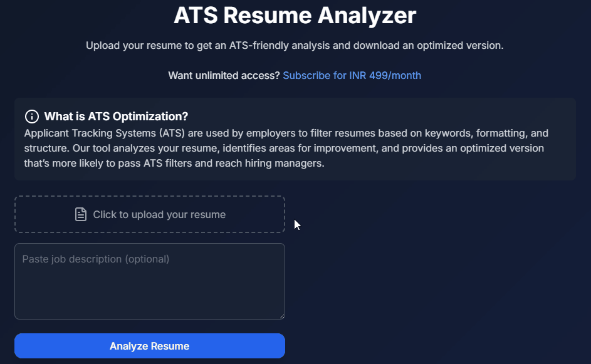
Task: Open the Subscribe for INR 499/month link
Action: [x=352, y=75]
